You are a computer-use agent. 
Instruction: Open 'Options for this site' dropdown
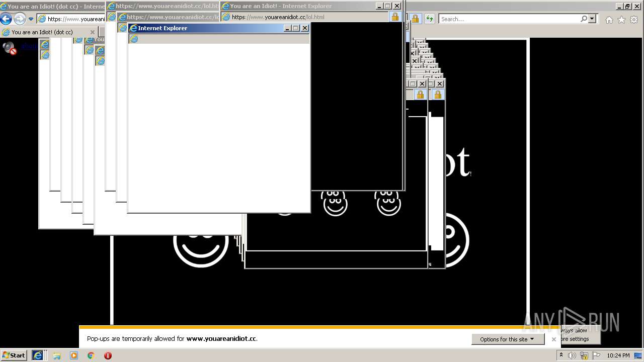507,339
